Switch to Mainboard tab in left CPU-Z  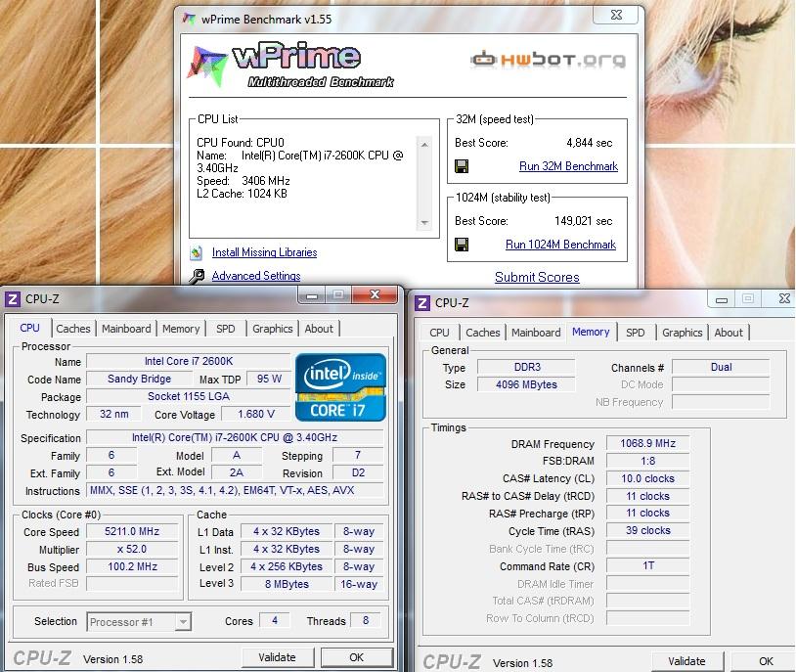(x=126, y=329)
